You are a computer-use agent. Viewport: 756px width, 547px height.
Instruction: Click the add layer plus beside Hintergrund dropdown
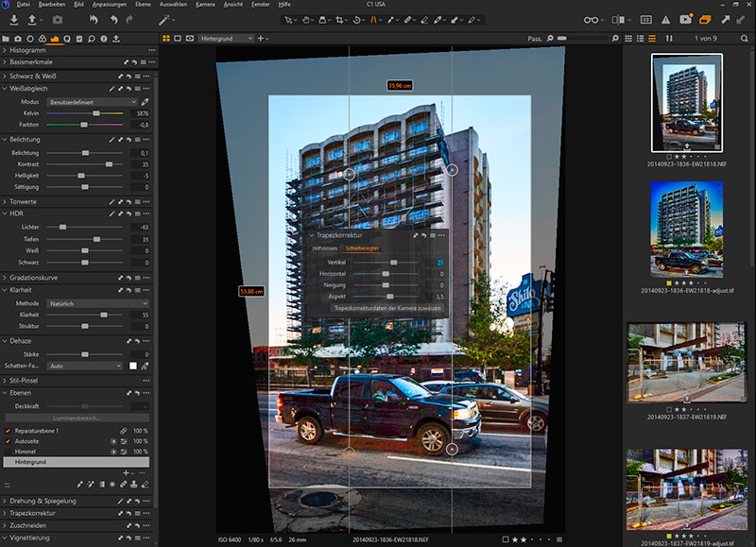click(261, 38)
